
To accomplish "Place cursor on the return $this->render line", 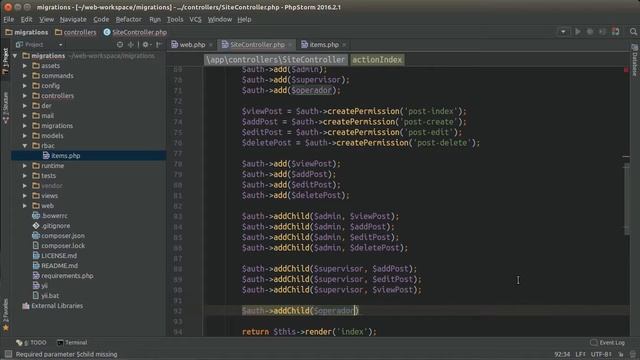I will [309, 331].
